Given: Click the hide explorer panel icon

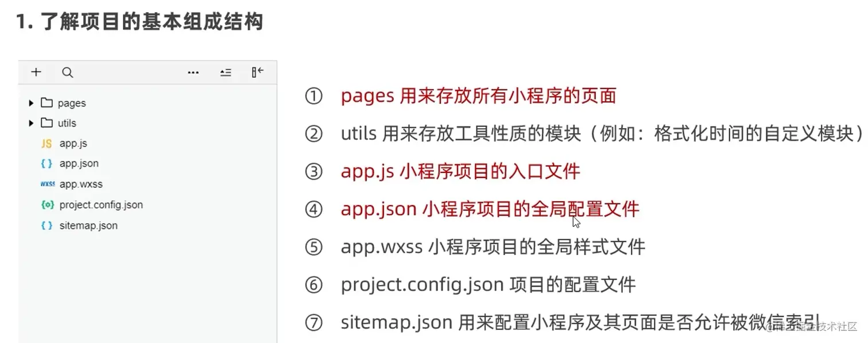Looking at the screenshot, I should 257,72.
